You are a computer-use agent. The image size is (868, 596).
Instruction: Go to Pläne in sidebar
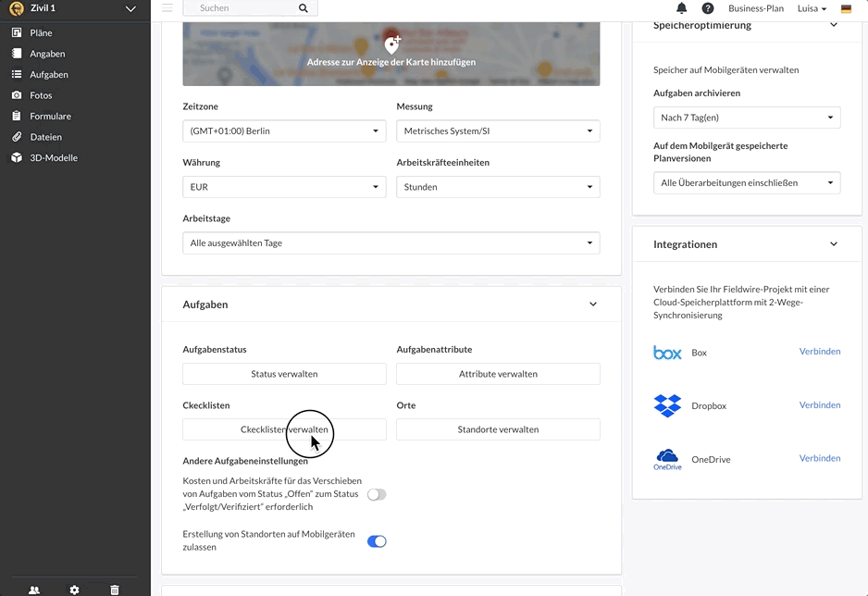point(41,32)
